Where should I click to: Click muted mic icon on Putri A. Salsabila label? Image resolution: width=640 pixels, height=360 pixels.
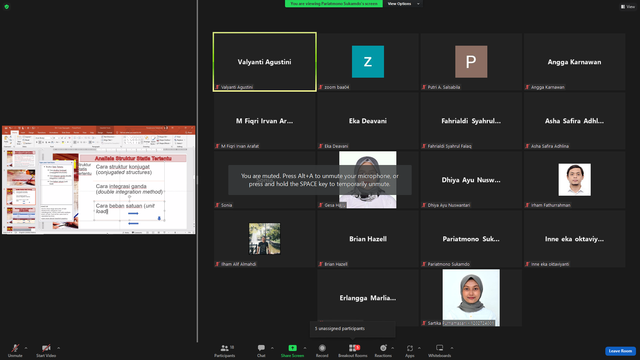424,87
